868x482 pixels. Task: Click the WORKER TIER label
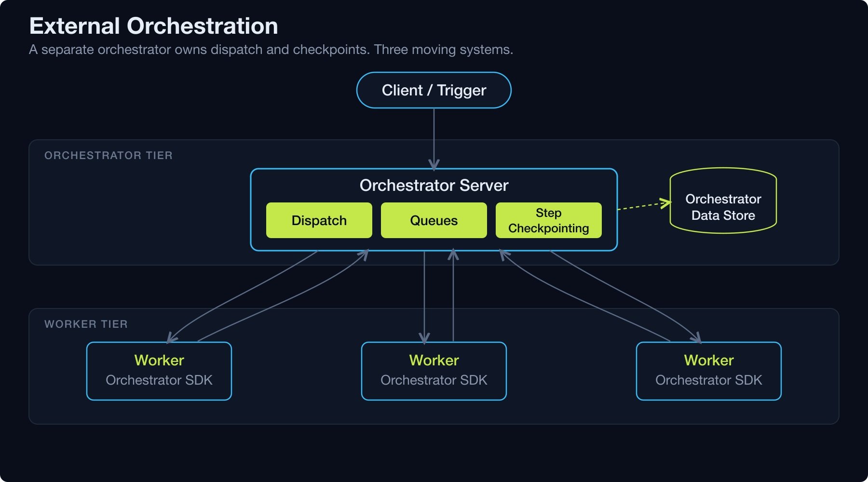[x=86, y=324]
